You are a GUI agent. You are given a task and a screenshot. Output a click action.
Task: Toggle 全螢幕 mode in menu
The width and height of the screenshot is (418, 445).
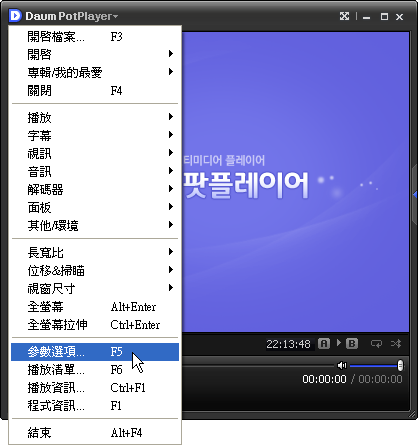pyautogui.click(x=95, y=307)
